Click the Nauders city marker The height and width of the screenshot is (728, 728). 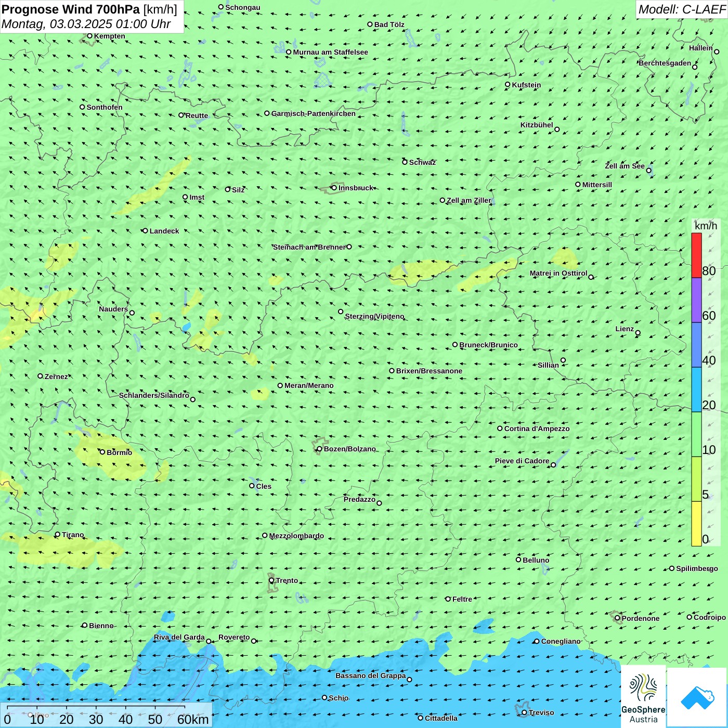[x=132, y=313]
